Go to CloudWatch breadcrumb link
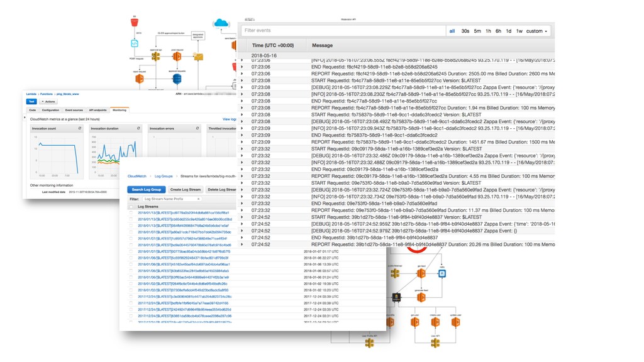The height and width of the screenshot is (362, 644). [x=136, y=176]
